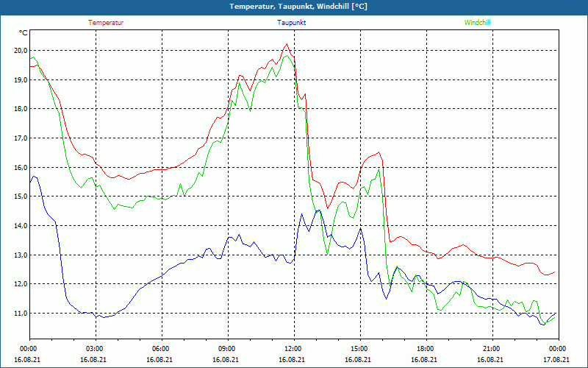The height and width of the screenshot is (368, 588).
Task: Click the 18:00 time axis label
Action: click(x=426, y=348)
